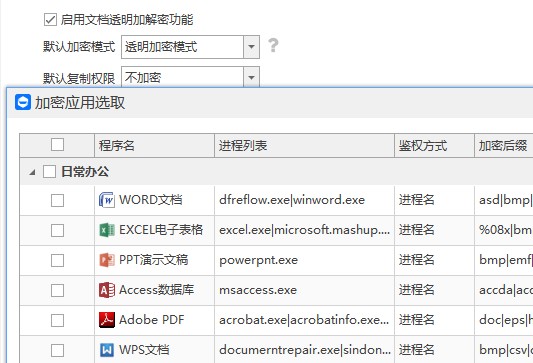Click the 默认加密模式 label
The width and height of the screenshot is (533, 363).
click(79, 47)
